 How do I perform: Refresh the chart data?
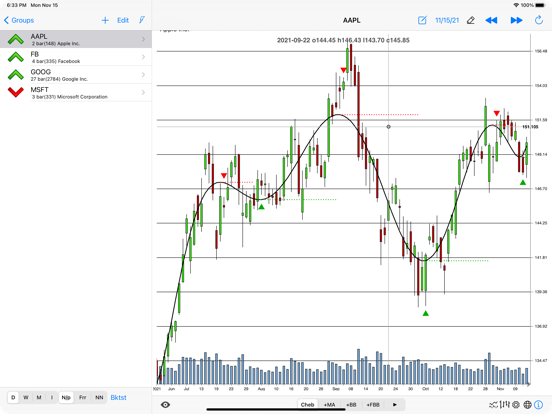[x=539, y=20]
